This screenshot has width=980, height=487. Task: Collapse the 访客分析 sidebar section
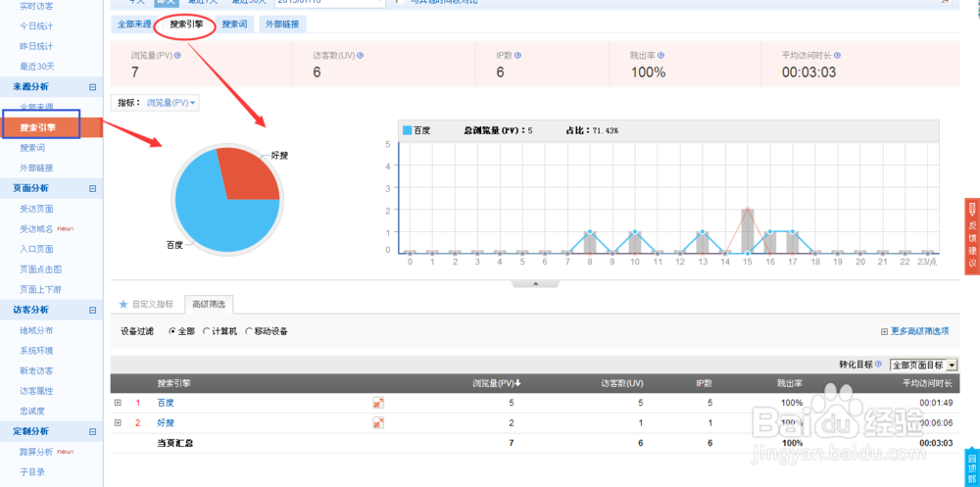(92, 310)
